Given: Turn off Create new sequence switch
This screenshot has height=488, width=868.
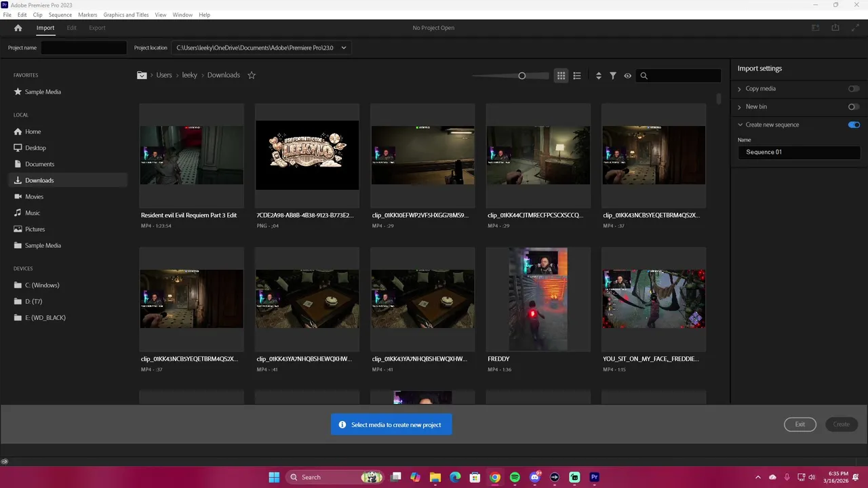Looking at the screenshot, I should click(x=854, y=125).
